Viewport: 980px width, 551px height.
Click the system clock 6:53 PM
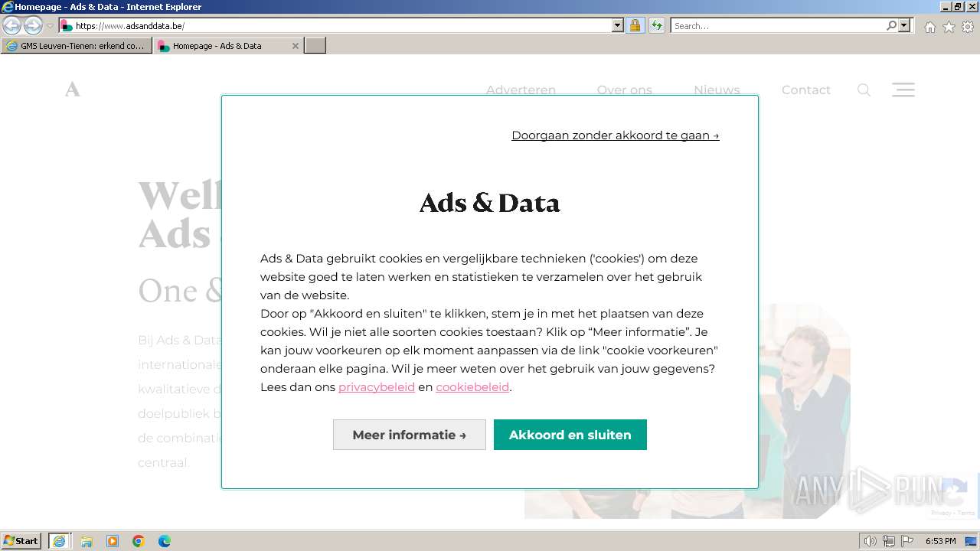coord(940,541)
